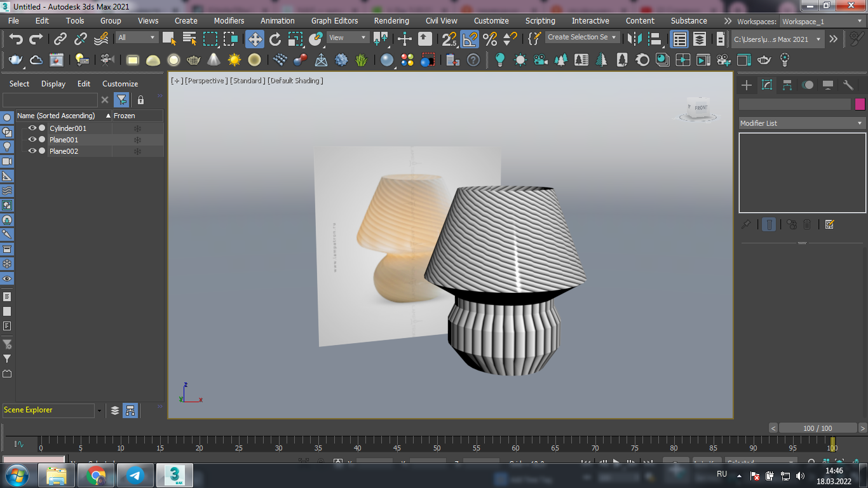
Task: Click the Select by Name icon
Action: point(189,39)
